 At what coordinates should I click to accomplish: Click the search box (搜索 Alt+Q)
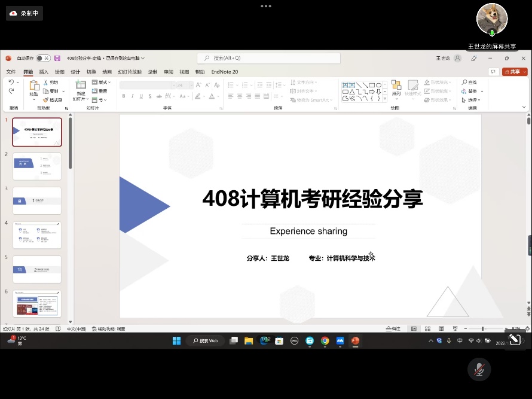(269, 58)
